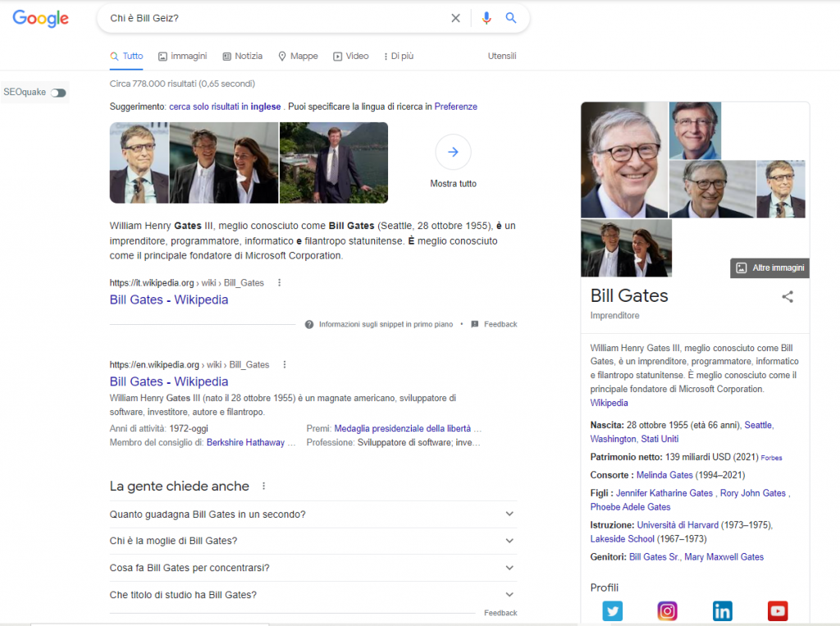Expand 'Chi è la moglie di Bill Gates?'
Screen dimensions: 840x626
tap(313, 541)
